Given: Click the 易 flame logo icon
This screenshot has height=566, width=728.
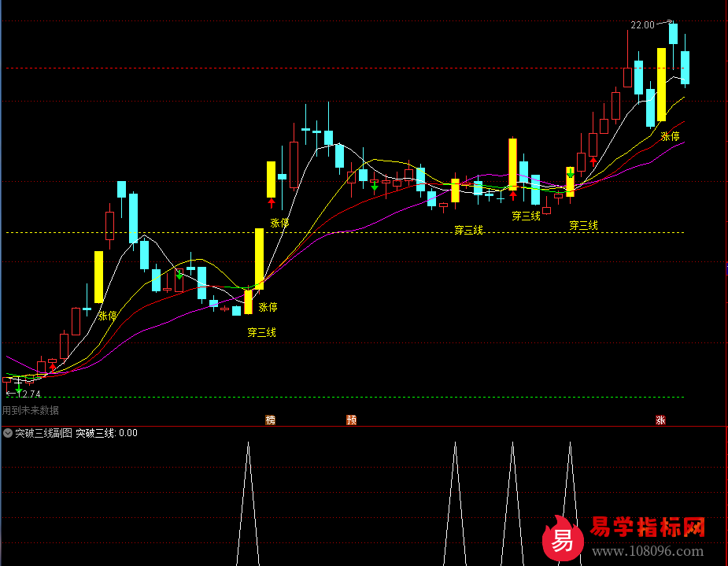Looking at the screenshot, I should pyautogui.click(x=561, y=540).
